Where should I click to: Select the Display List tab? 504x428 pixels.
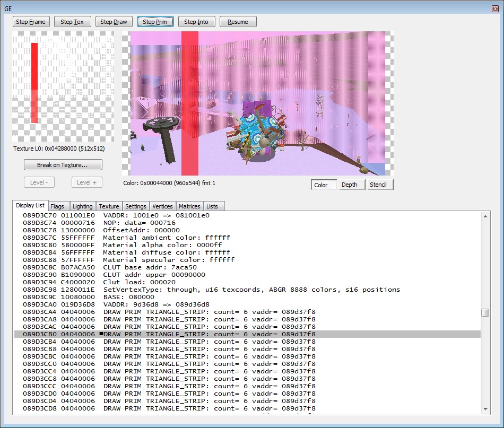30,205
